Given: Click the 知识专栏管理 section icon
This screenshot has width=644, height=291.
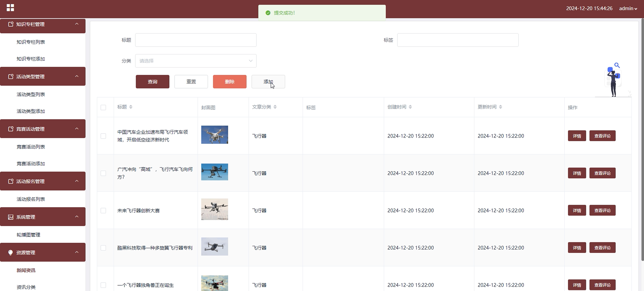Looking at the screenshot, I should (x=11, y=24).
